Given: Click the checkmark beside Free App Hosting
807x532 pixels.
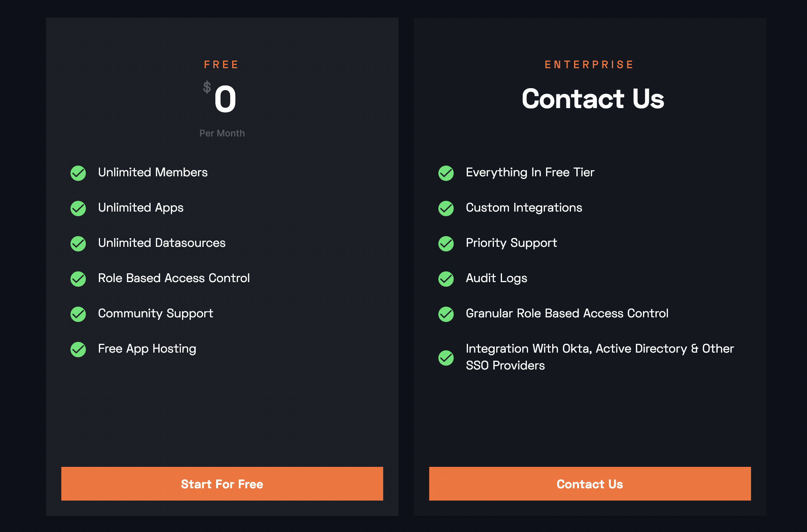Looking at the screenshot, I should click(x=78, y=350).
